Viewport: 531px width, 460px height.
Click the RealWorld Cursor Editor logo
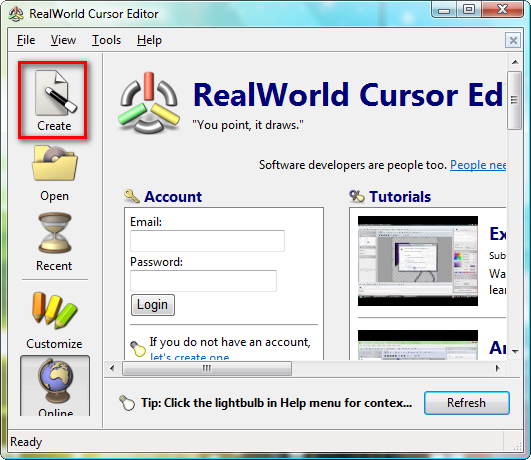coord(149,103)
